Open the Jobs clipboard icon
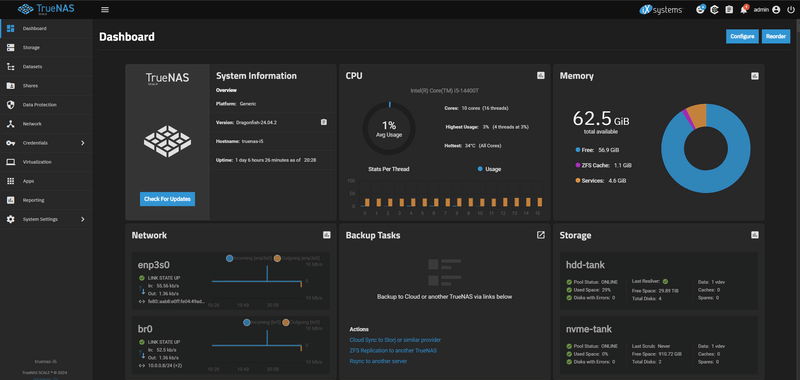800x380 pixels. coord(729,10)
